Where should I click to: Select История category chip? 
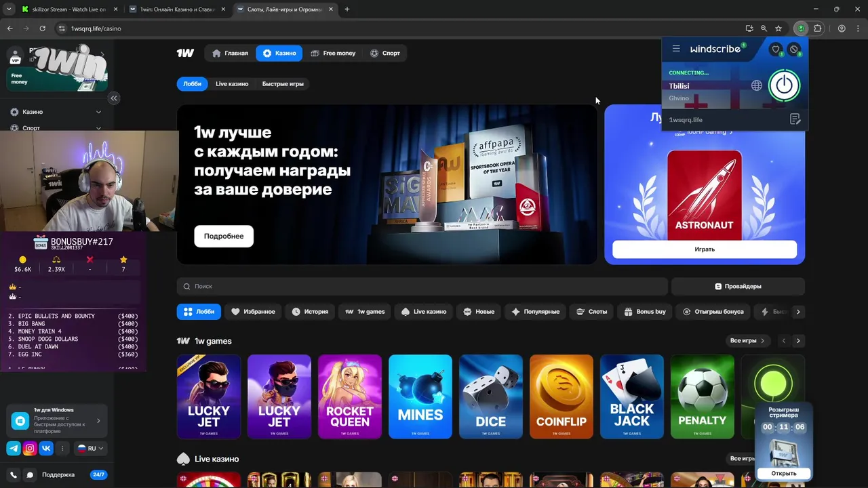coord(310,312)
